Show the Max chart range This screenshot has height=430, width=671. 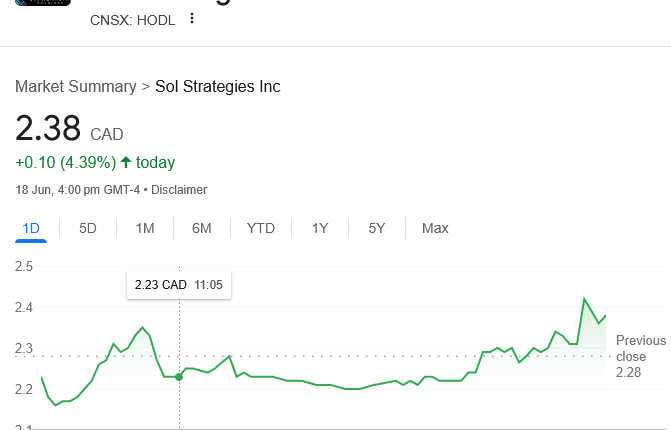click(x=435, y=228)
